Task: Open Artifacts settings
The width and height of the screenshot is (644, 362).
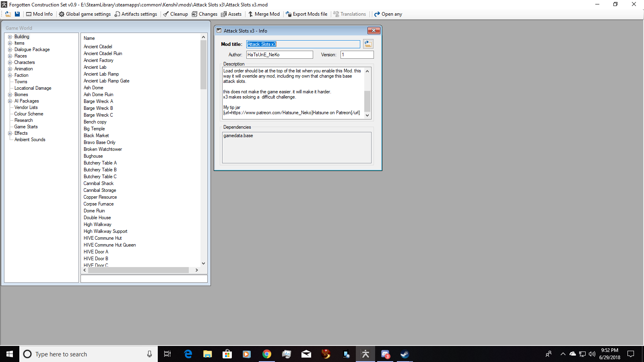Action: 136,14
